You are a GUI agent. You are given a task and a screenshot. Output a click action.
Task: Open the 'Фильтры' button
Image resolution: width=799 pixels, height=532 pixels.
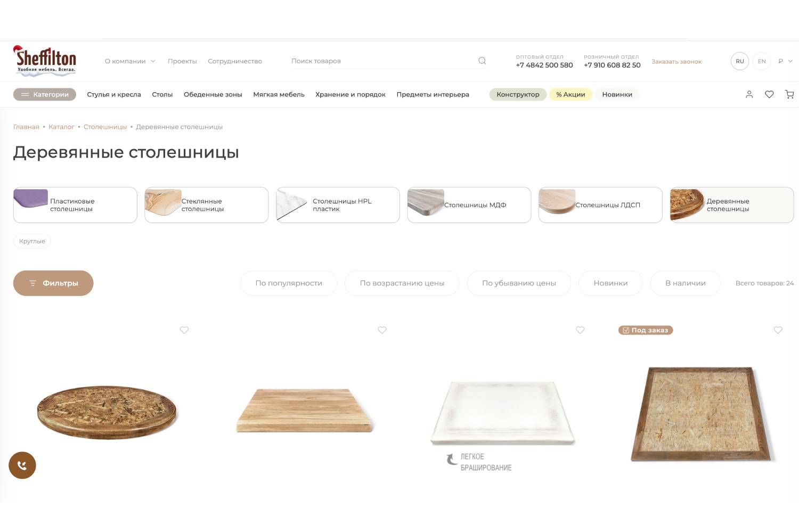53,283
